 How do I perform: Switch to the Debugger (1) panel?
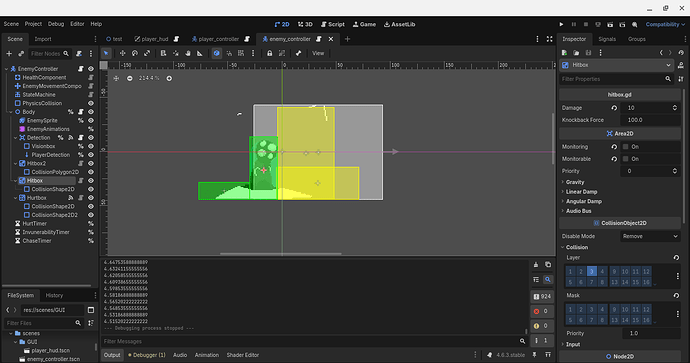[147, 355]
